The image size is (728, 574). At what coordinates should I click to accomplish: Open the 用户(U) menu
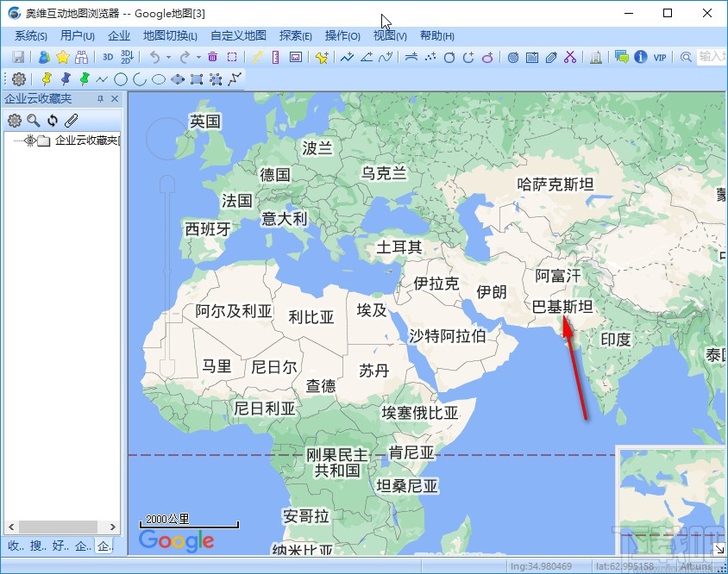tap(78, 35)
